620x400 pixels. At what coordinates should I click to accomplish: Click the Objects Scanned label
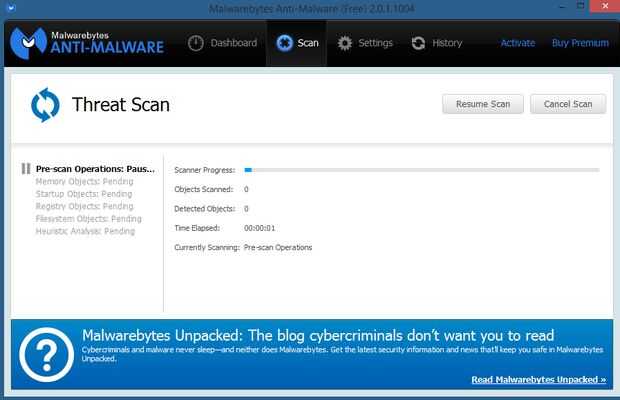pos(204,189)
